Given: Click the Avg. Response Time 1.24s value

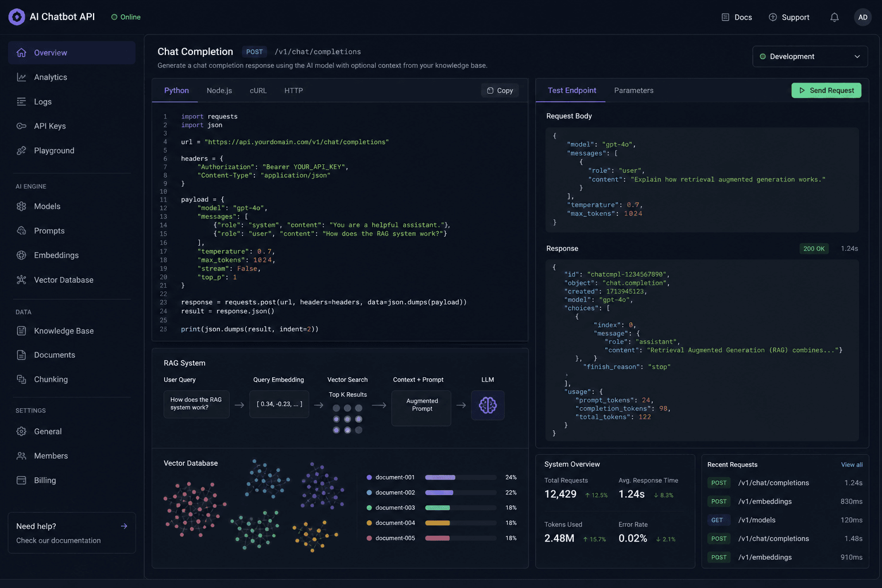Looking at the screenshot, I should pyautogui.click(x=632, y=494).
